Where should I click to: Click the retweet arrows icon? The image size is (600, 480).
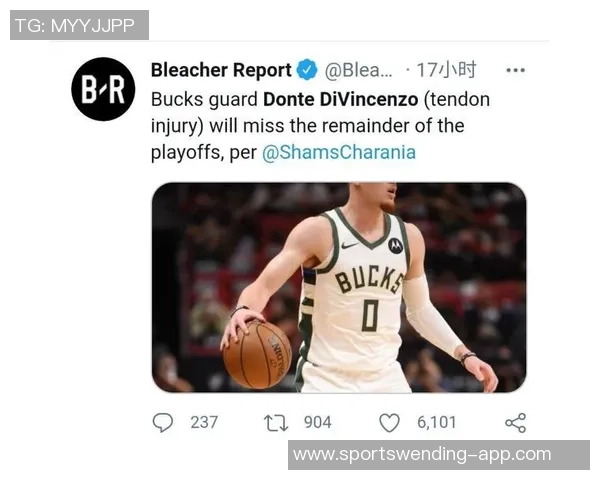276,423
